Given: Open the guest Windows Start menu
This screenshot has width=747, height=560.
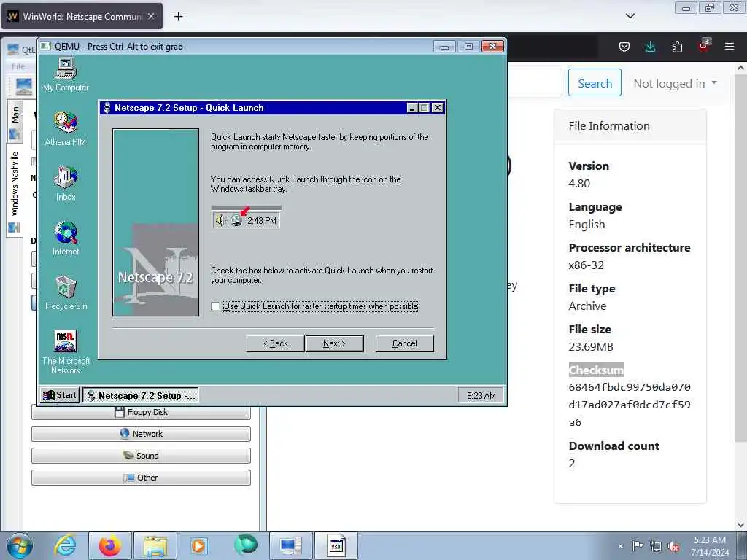Looking at the screenshot, I should pos(60,395).
